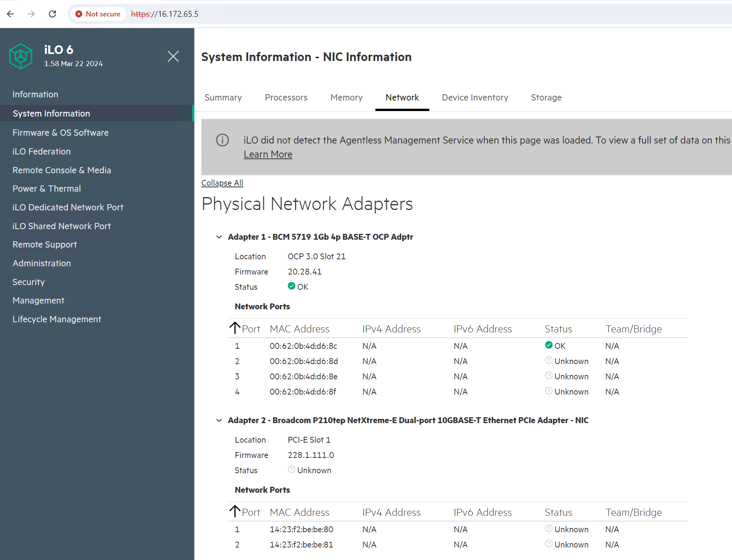Click MAC address 00:62:0b:4d:d6:8c
Viewport: 732px width, 560px height.
[303, 346]
